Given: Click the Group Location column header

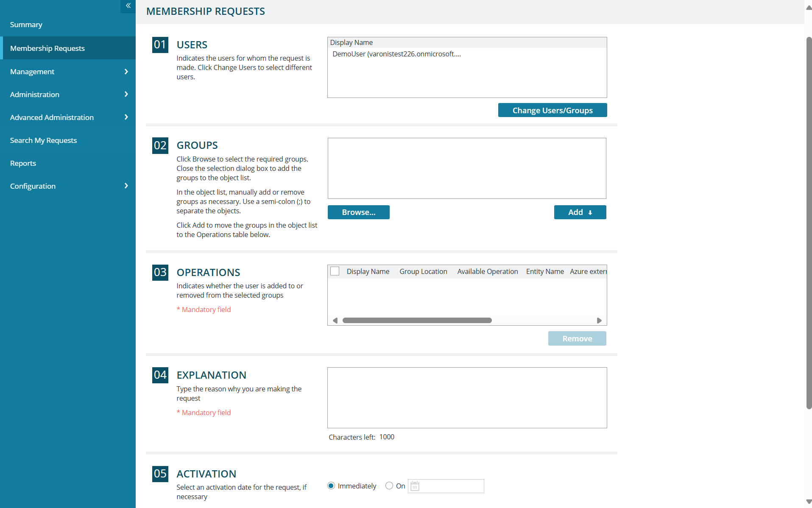Looking at the screenshot, I should coord(423,271).
